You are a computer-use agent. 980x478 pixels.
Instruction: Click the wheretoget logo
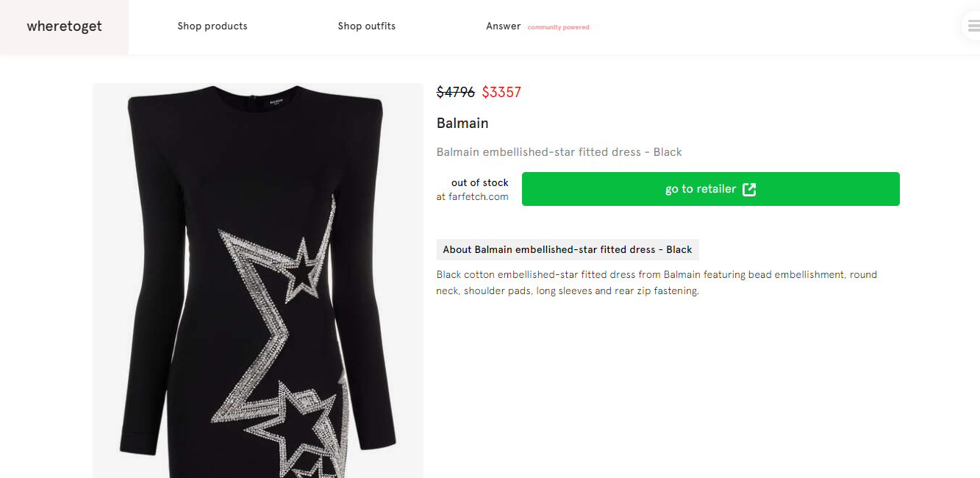pyautogui.click(x=64, y=26)
